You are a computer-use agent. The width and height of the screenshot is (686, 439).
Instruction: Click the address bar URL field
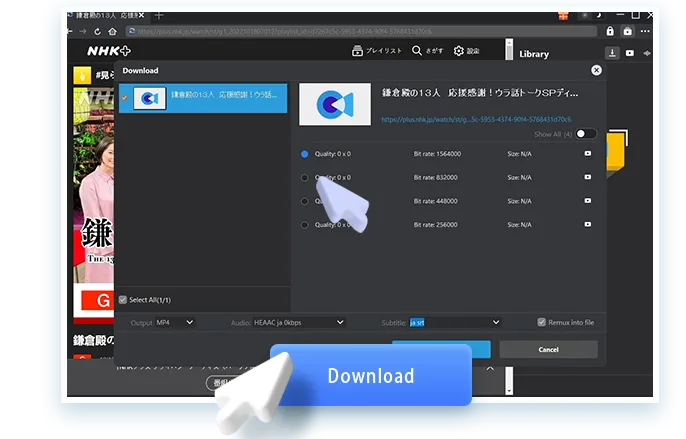(361, 31)
